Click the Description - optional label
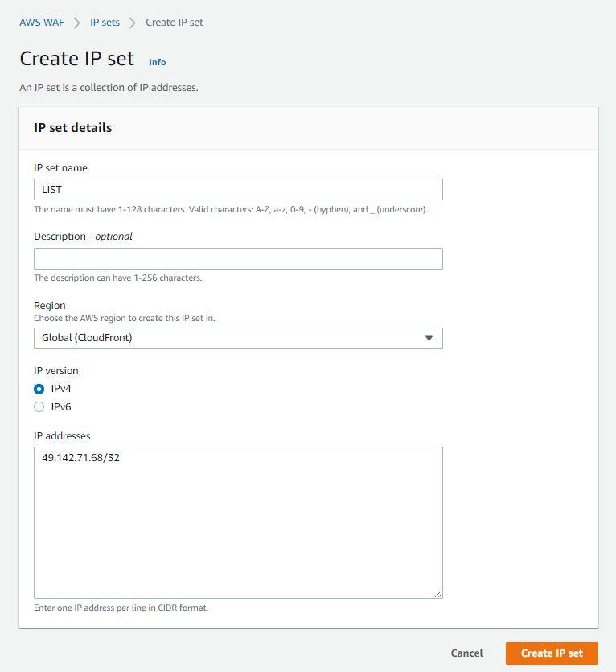This screenshot has height=672, width=616. pos(83,237)
